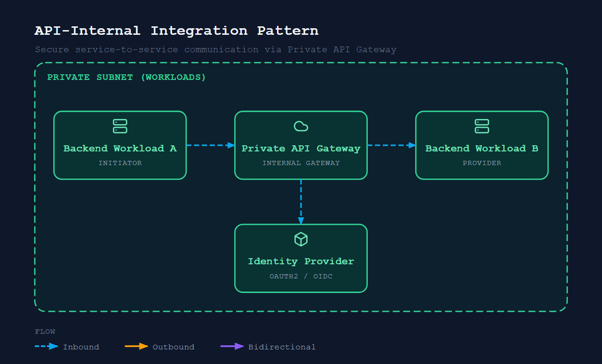Click the Inbound legend label

81,347
